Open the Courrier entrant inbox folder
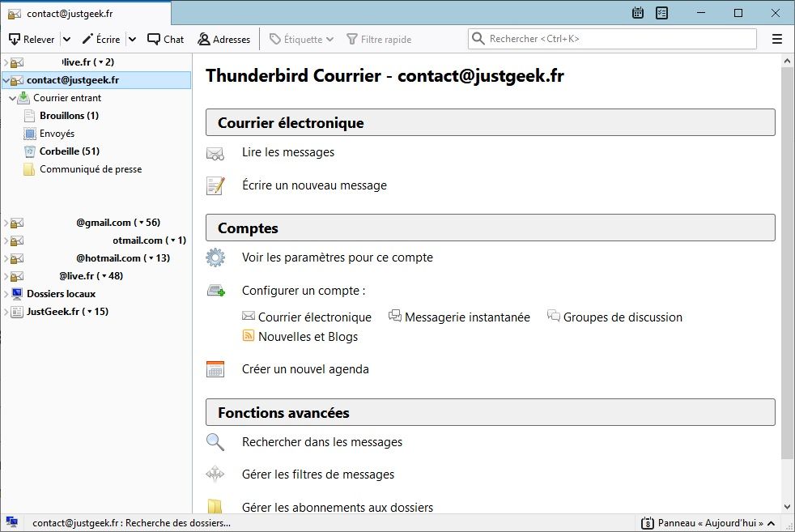 tap(67, 98)
